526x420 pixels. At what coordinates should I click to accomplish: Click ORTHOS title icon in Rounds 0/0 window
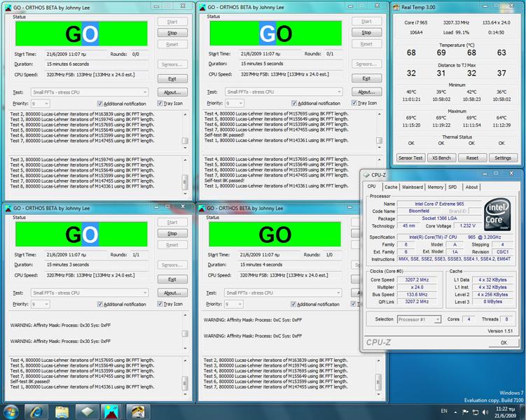click(8, 8)
